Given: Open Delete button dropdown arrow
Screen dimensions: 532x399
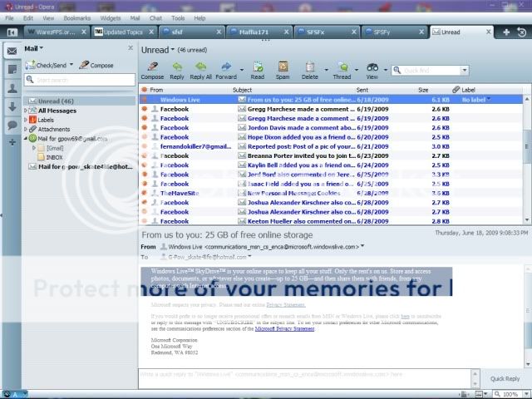Looking at the screenshot, I should [326, 70].
